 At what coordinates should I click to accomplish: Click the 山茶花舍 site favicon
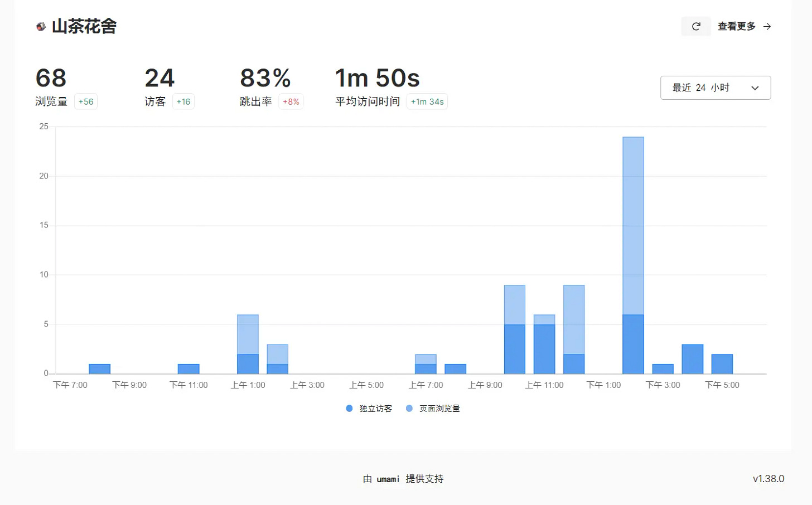pos(41,26)
